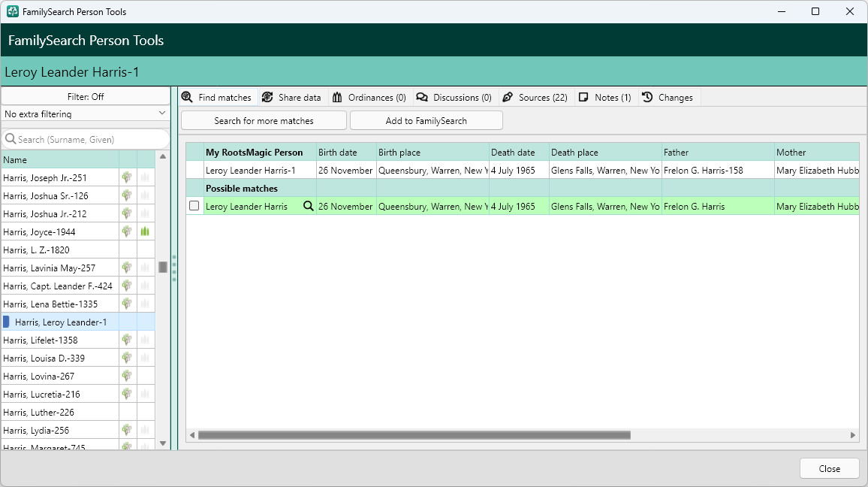
Task: Click the Frelon G. Harris-158 father cell
Action: point(718,171)
